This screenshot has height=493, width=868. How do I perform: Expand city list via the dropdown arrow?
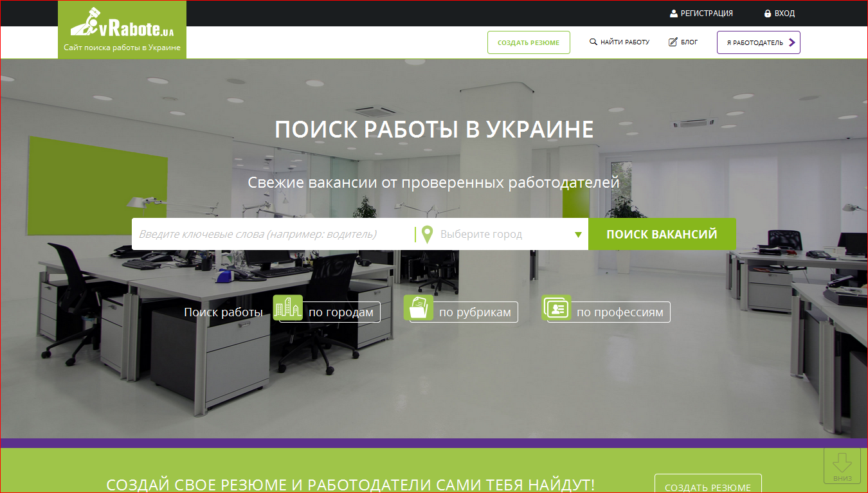pyautogui.click(x=578, y=234)
